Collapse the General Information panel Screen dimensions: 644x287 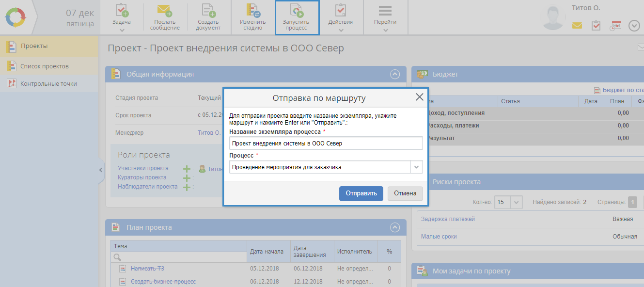point(395,74)
